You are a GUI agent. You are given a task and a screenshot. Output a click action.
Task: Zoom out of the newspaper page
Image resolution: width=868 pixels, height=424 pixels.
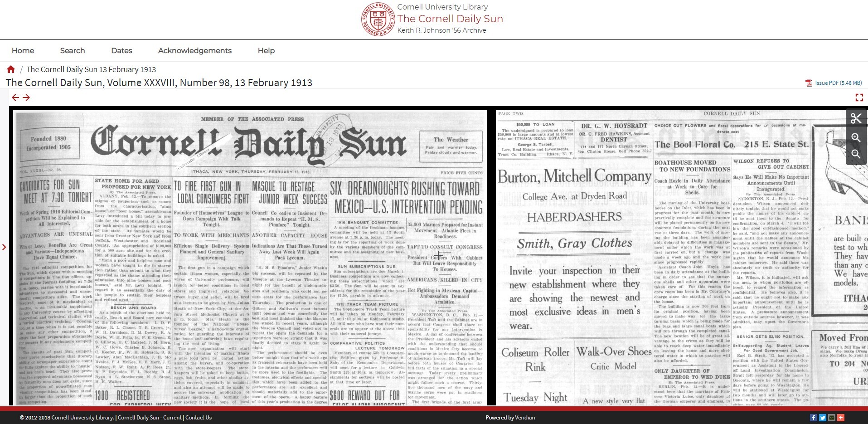856,155
